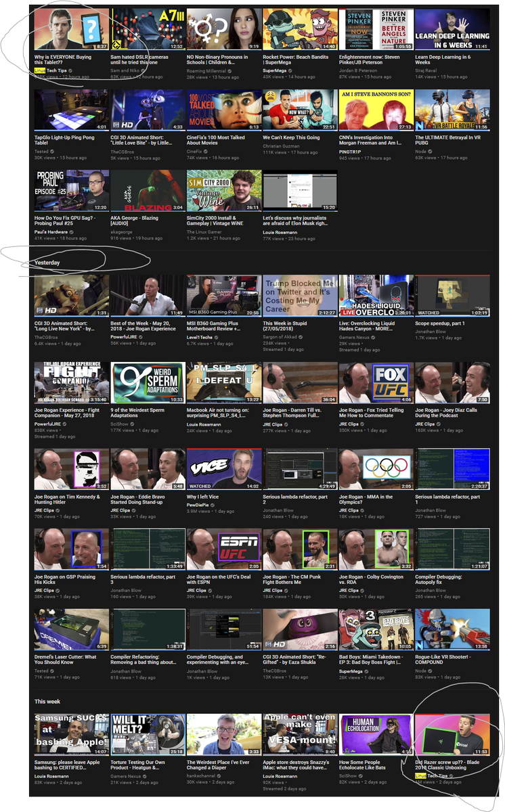Play the 'This Week in Stupid (27/05/2018)' thumbnail
The width and height of the screenshot is (505, 812).
click(300, 296)
